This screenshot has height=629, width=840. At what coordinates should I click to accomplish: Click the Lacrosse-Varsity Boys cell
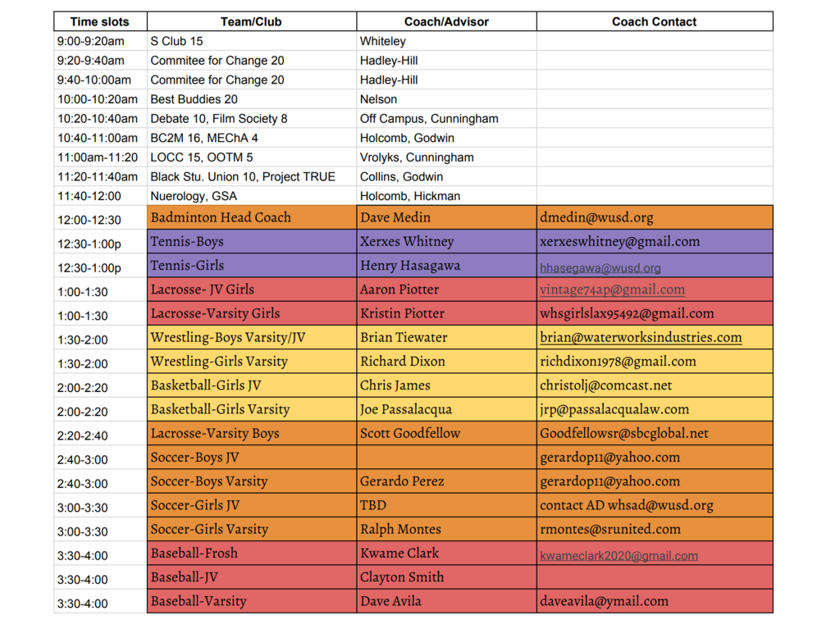[x=251, y=434]
